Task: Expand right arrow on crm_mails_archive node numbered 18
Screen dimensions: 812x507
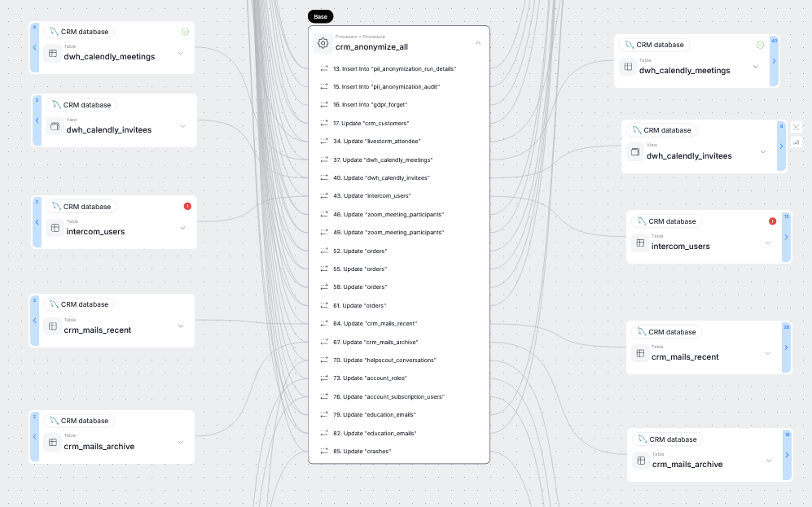Action: point(786,455)
